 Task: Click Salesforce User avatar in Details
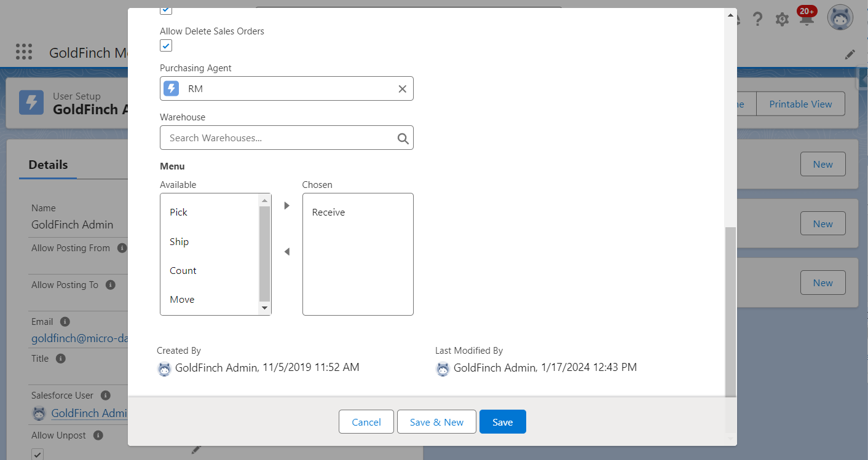coord(39,413)
